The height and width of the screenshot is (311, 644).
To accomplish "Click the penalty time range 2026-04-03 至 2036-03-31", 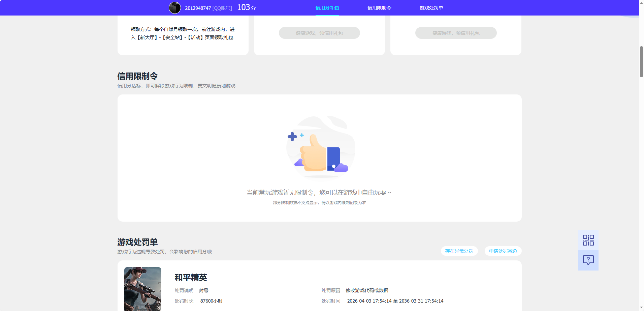I will tap(395, 301).
